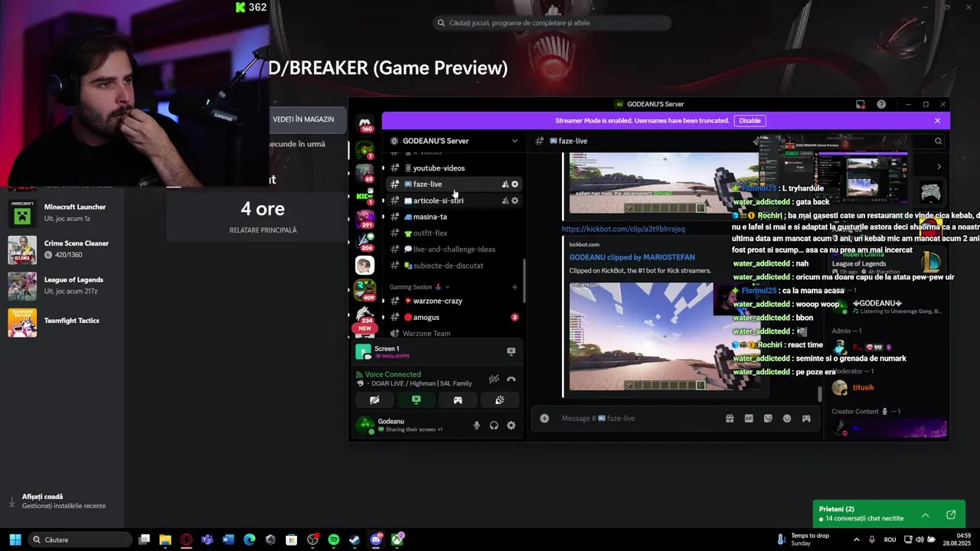Switch to articole-si-stiri channel

[x=453, y=201]
